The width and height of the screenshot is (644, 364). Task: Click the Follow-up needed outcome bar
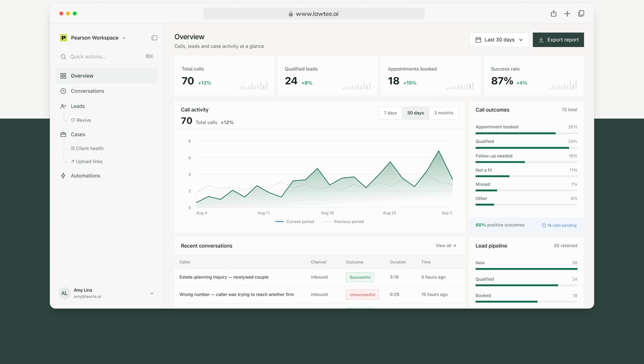click(526, 162)
